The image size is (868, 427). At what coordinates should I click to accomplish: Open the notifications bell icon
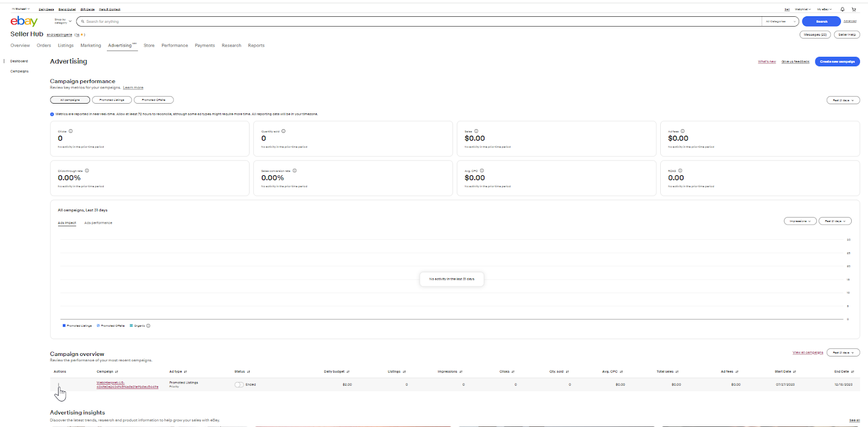[842, 9]
